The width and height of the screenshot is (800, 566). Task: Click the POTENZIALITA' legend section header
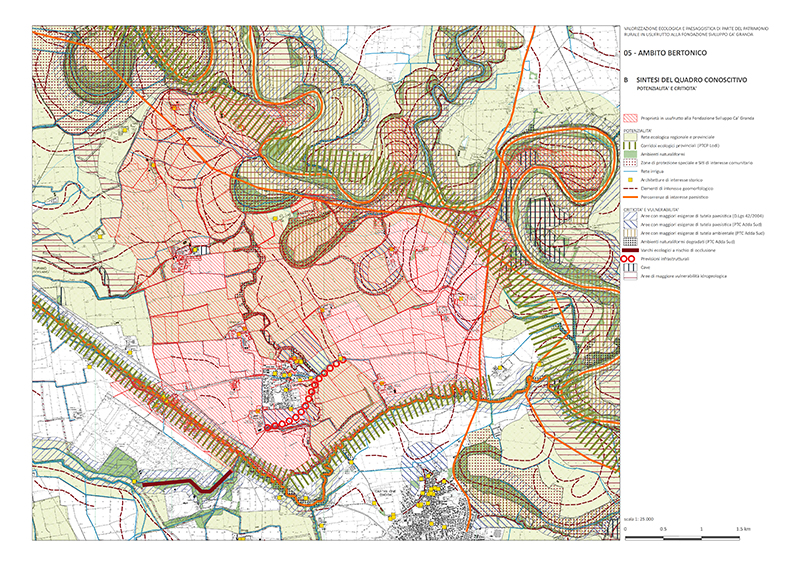(x=638, y=129)
